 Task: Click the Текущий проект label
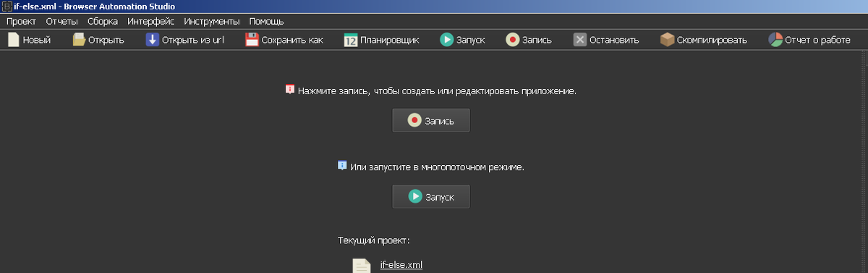click(374, 240)
